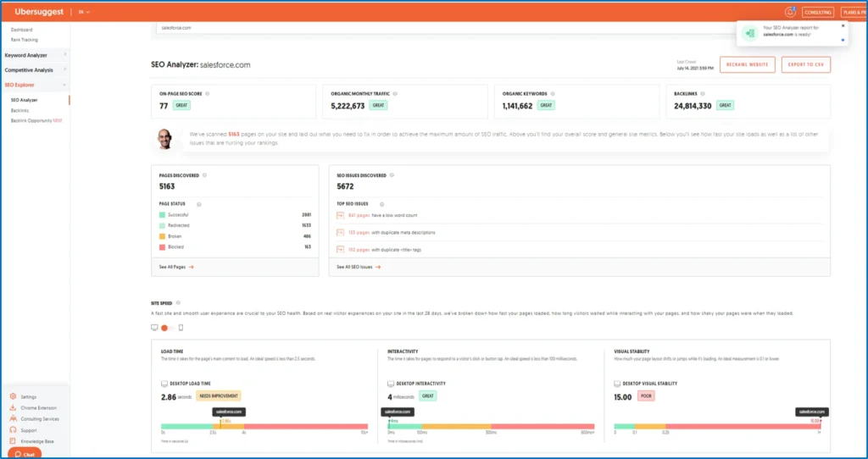Click the Neil Patel avatar thumbnail
868x459 pixels.
pos(164,139)
